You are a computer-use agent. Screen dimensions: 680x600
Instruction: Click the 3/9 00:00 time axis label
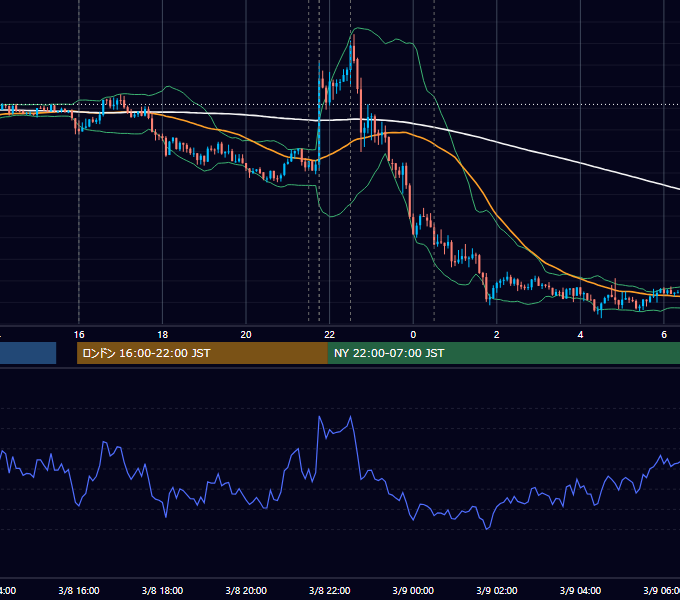[x=413, y=590]
